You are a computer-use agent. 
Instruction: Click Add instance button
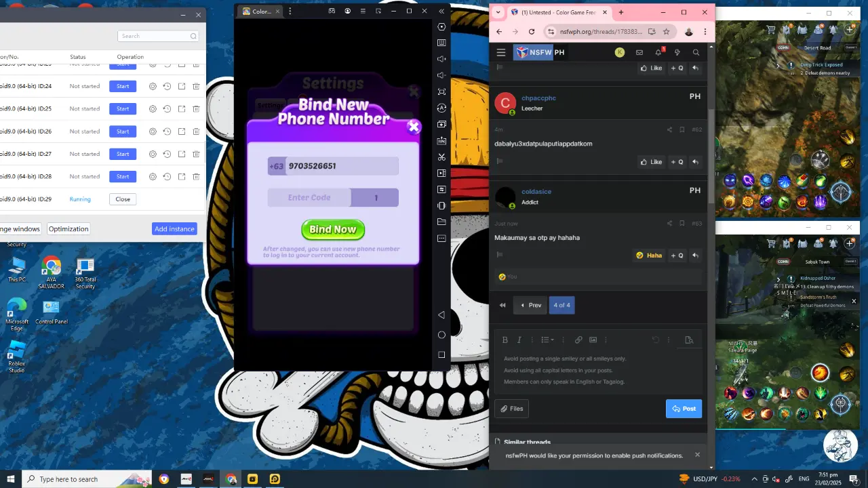coord(174,229)
